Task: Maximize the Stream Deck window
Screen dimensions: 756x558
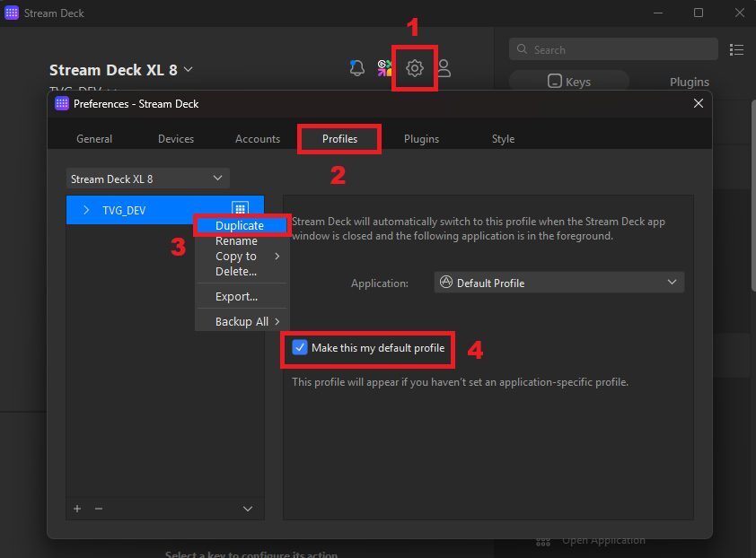Action: [699, 13]
